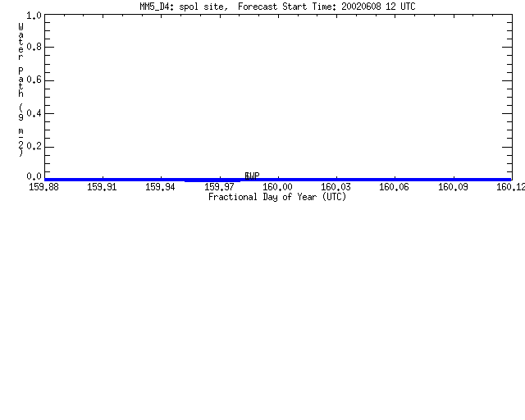Click the 0.4 y-axis tick label
Viewport: 525px width, 420px height.
pyautogui.click(x=34, y=113)
